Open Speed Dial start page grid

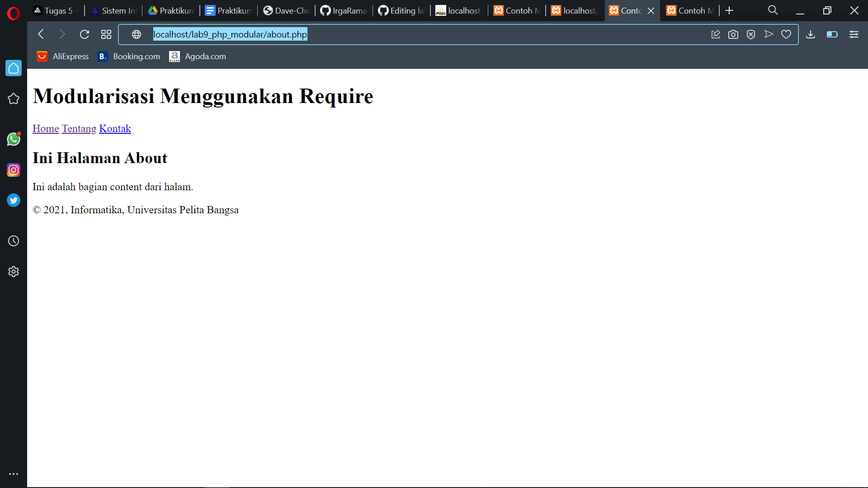coord(106,34)
